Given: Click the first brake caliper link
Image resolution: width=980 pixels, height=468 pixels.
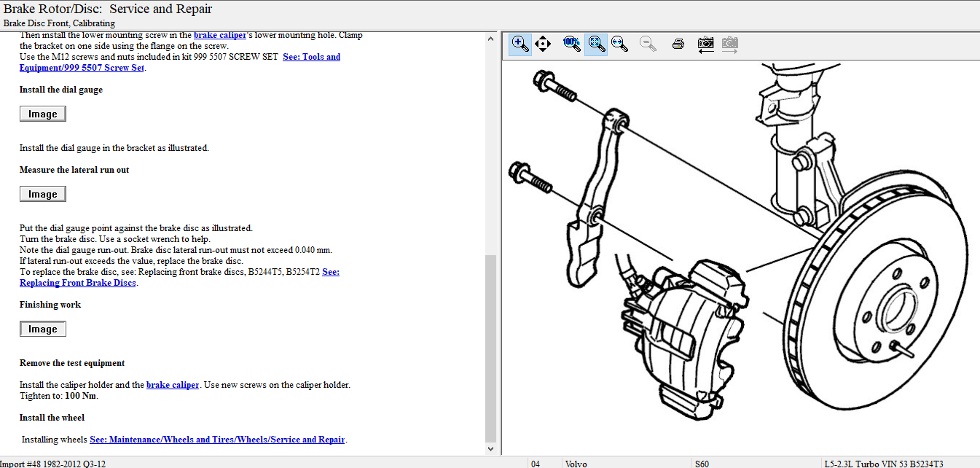Looking at the screenshot, I should [x=220, y=35].
